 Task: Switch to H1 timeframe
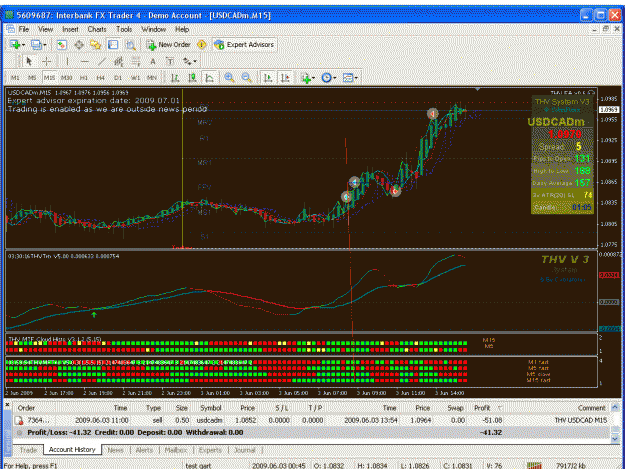point(84,78)
